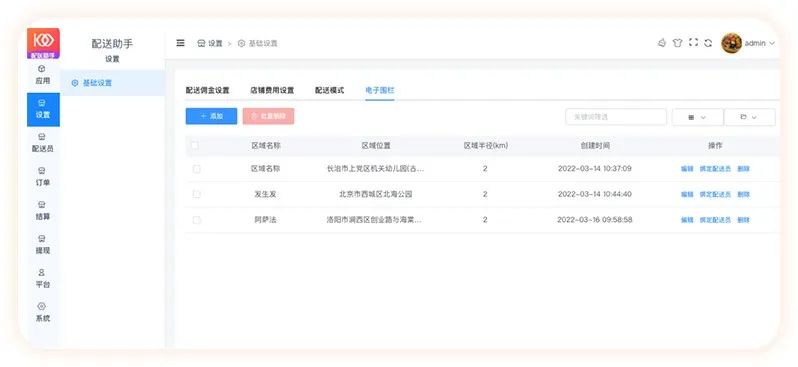Click the name cell 阿萨法
The image size is (798, 367).
tap(266, 220)
